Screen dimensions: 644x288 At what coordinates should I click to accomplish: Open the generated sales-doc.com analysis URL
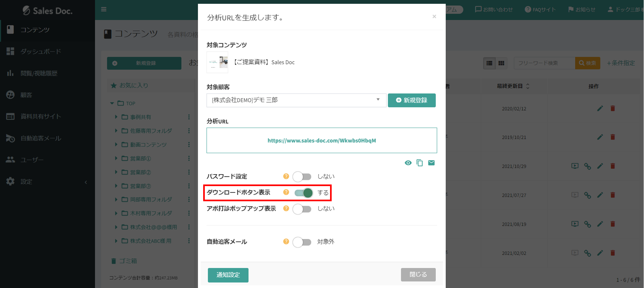coord(322,140)
